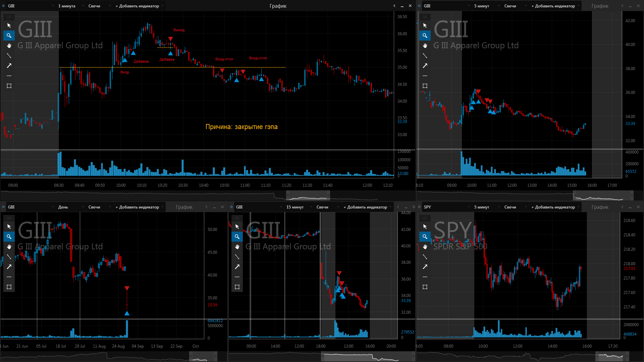
Task: Open the drawing toolbar menu handle in the daily chart
Action: click(x=9, y=218)
